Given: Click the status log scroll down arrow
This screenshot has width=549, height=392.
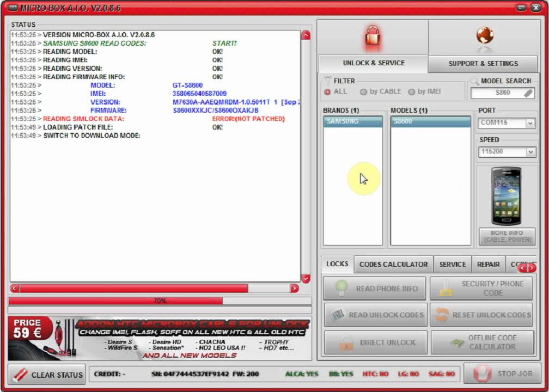Looking at the screenshot, I should click(x=306, y=279).
